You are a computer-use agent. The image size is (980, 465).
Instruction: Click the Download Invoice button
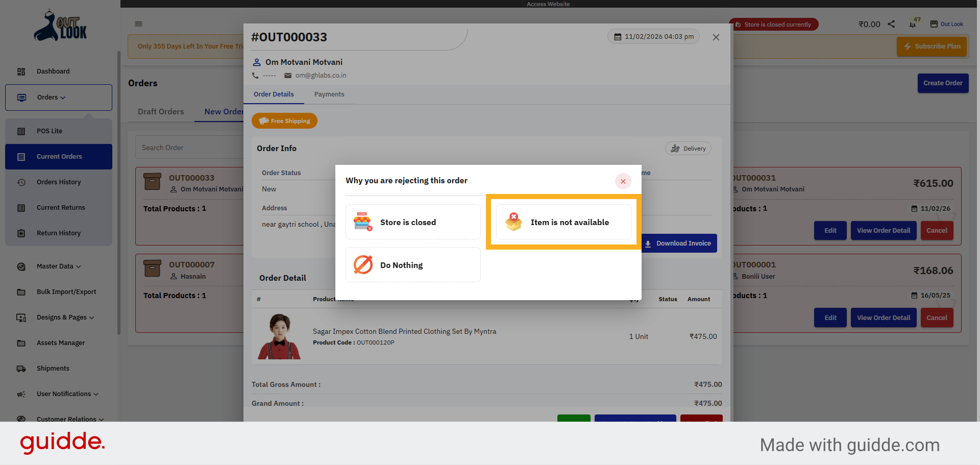678,243
